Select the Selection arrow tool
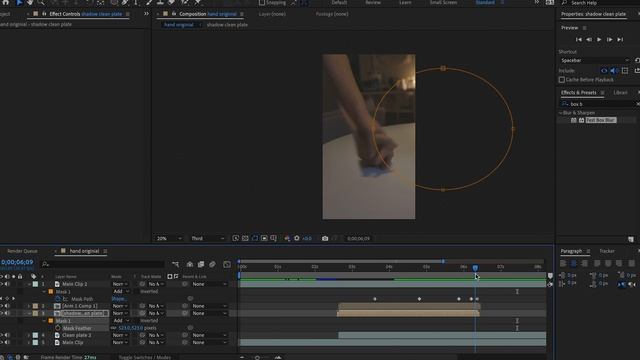 tap(19, 2)
